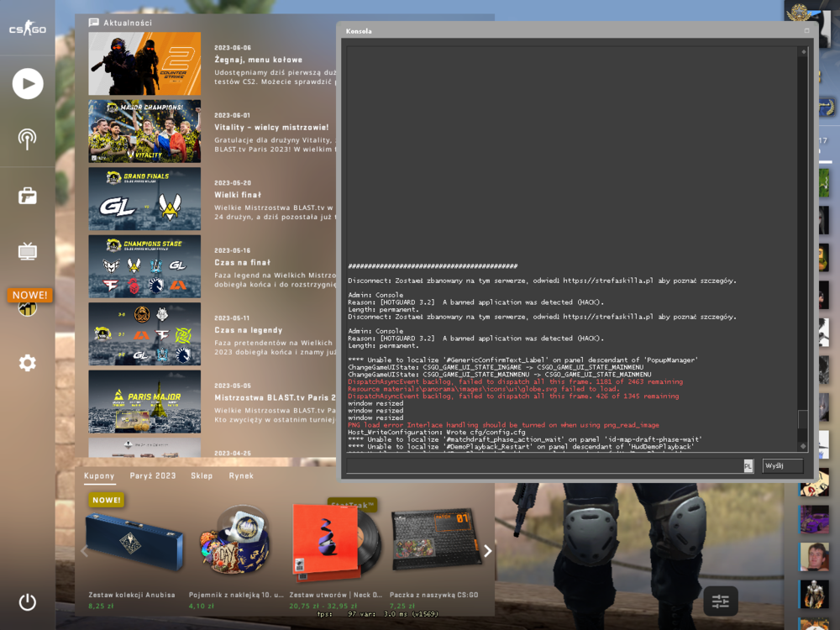840x630 pixels.
Task: Open the Play menu via play button
Action: (x=28, y=83)
